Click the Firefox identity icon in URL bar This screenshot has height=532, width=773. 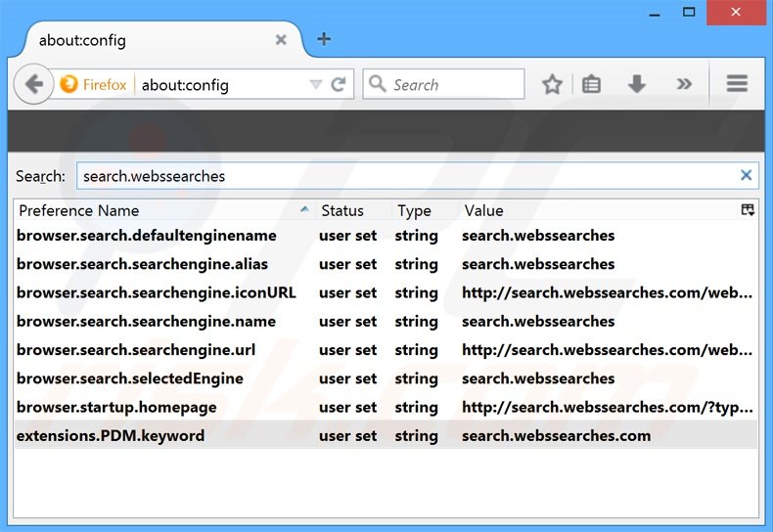pos(69,84)
